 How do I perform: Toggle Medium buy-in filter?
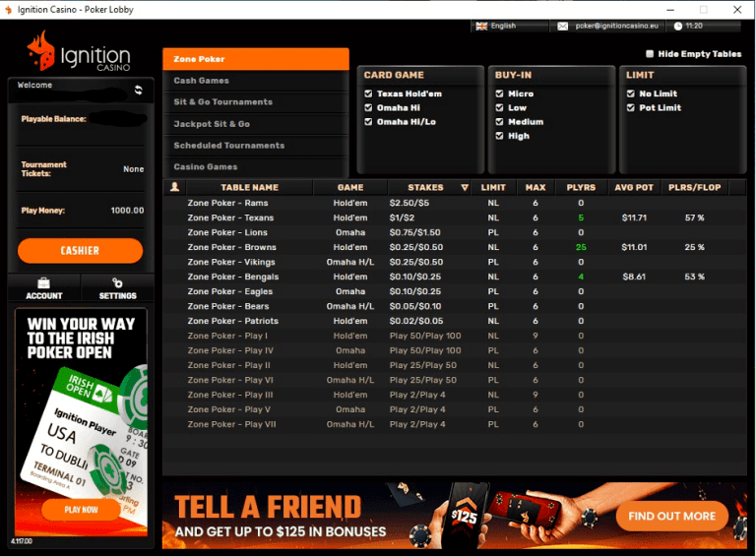(499, 121)
